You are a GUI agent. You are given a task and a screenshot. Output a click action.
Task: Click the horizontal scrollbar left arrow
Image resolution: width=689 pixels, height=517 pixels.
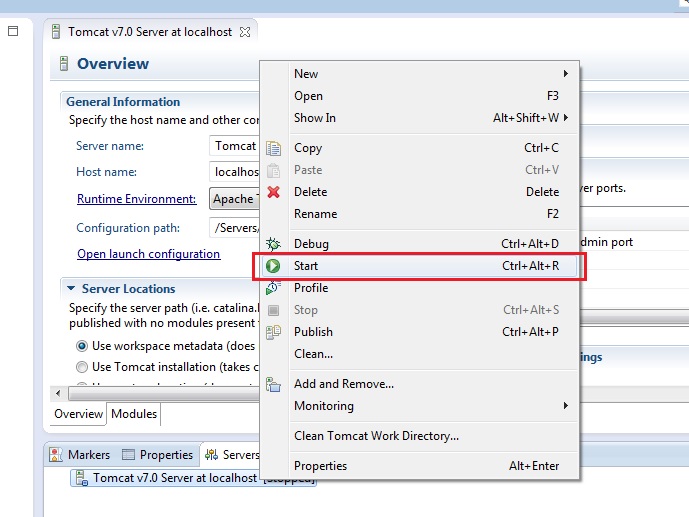(58, 393)
